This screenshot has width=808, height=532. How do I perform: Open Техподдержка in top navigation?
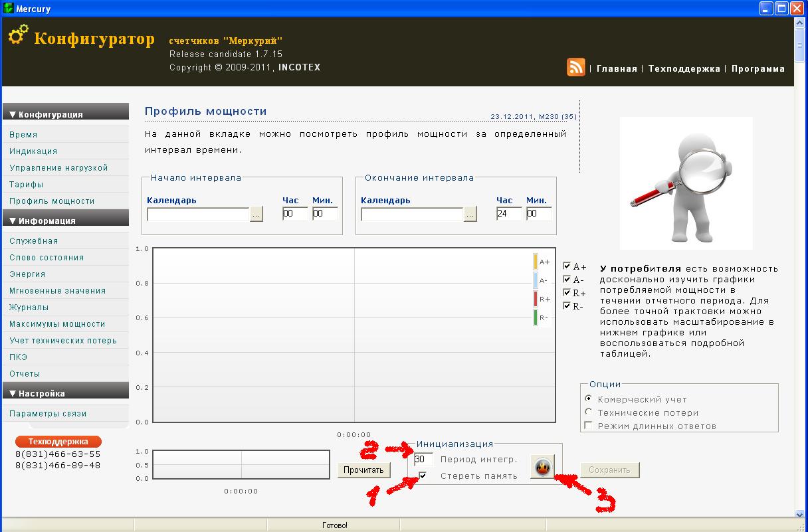(684, 68)
